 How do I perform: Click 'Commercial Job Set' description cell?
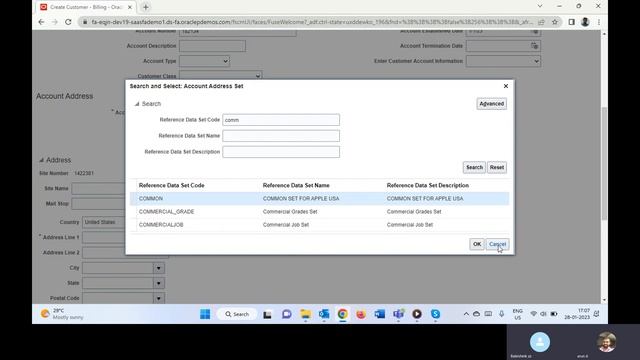410,224
